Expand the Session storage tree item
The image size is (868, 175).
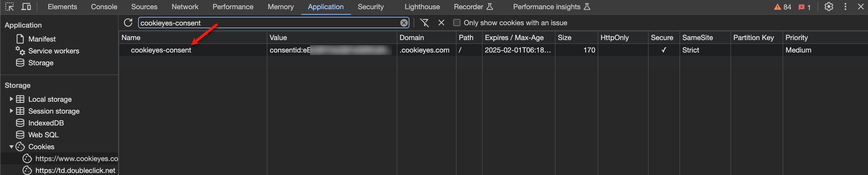11,111
